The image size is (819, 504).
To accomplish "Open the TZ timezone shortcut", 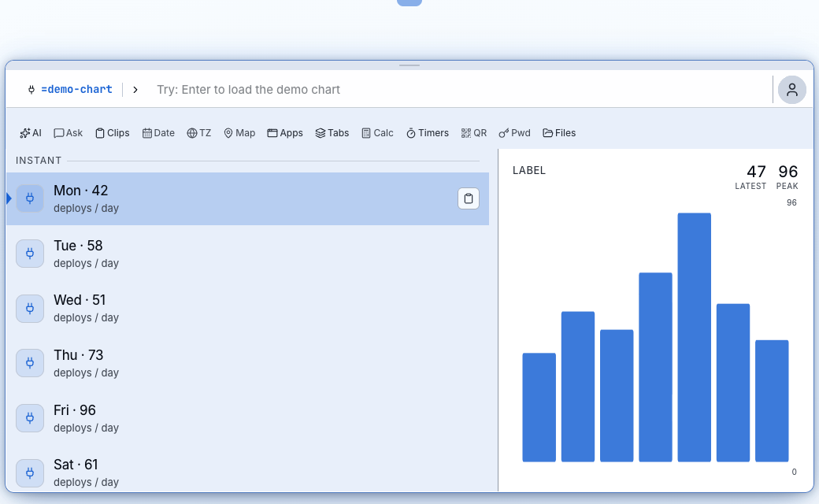I will click(199, 133).
